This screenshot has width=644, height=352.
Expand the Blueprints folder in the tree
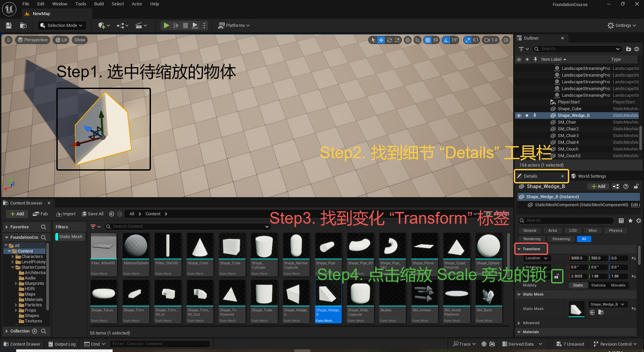[x=16, y=283]
